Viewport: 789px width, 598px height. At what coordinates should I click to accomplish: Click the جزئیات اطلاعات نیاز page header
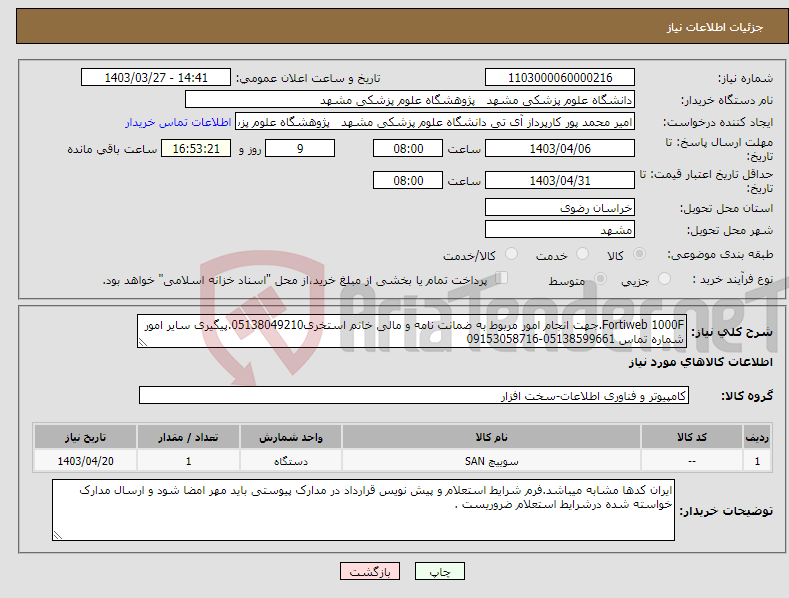(715, 27)
